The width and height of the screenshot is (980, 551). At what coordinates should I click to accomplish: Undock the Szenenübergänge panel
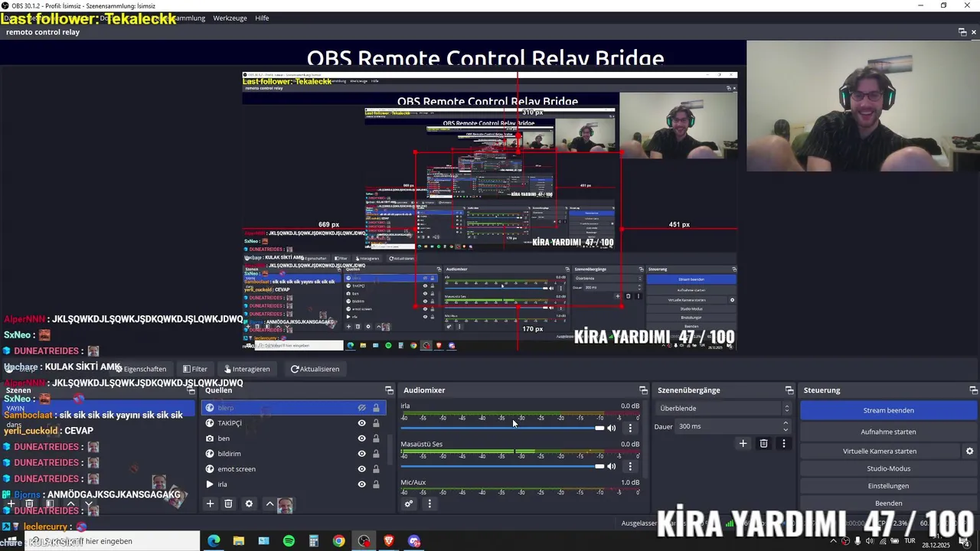[789, 390]
